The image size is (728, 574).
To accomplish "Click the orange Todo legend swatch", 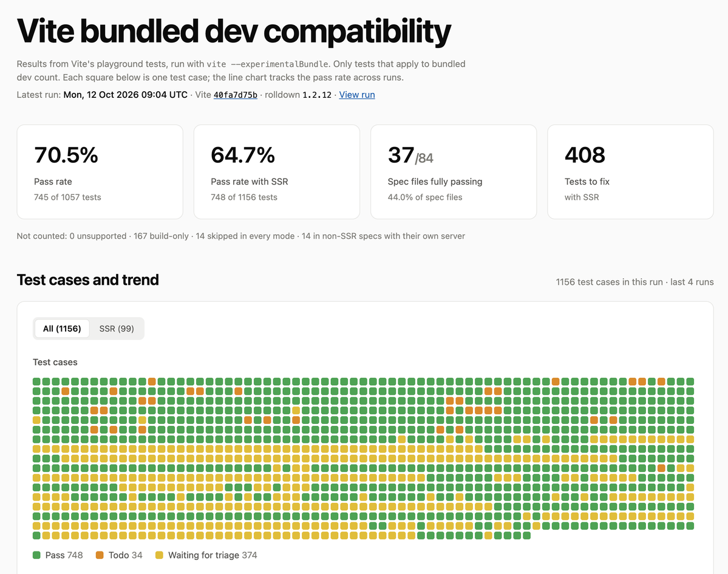I will (x=100, y=555).
